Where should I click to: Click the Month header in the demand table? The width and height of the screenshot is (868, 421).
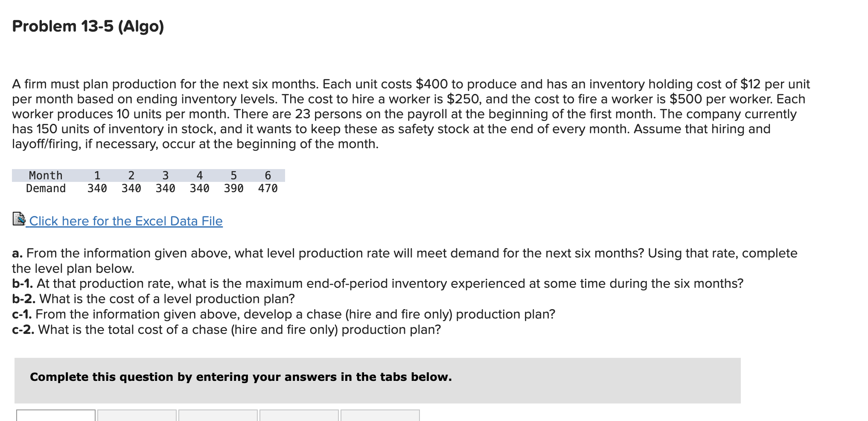[x=45, y=175]
